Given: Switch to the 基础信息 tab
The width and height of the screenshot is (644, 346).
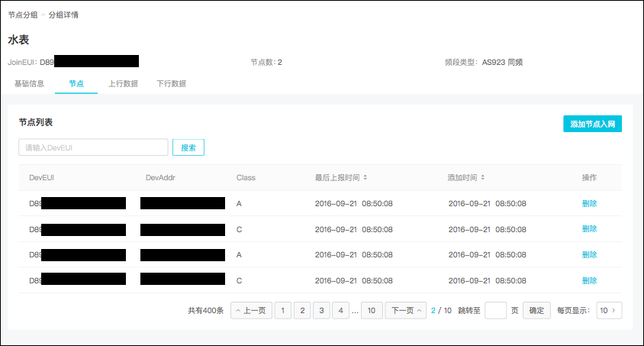Looking at the screenshot, I should [29, 84].
